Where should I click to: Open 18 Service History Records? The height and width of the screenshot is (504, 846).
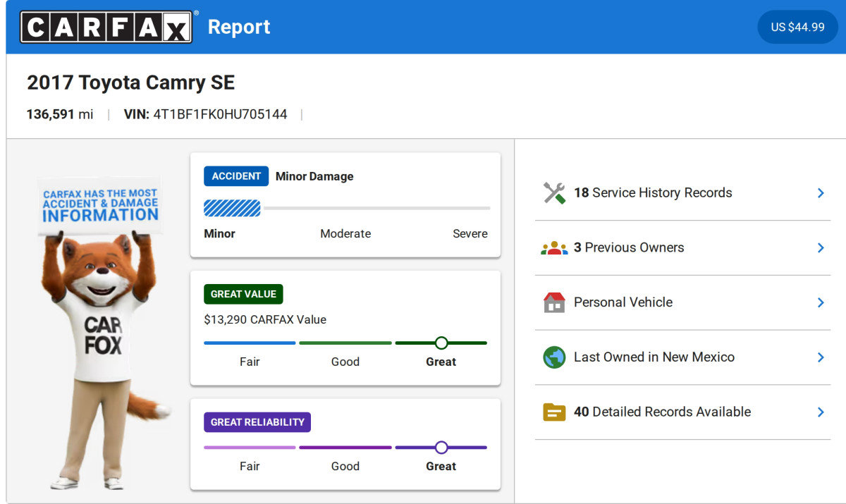pos(682,193)
